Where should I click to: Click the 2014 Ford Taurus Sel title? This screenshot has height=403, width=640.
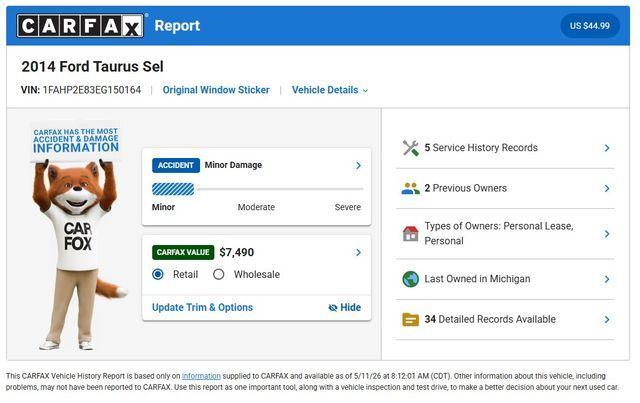point(93,67)
